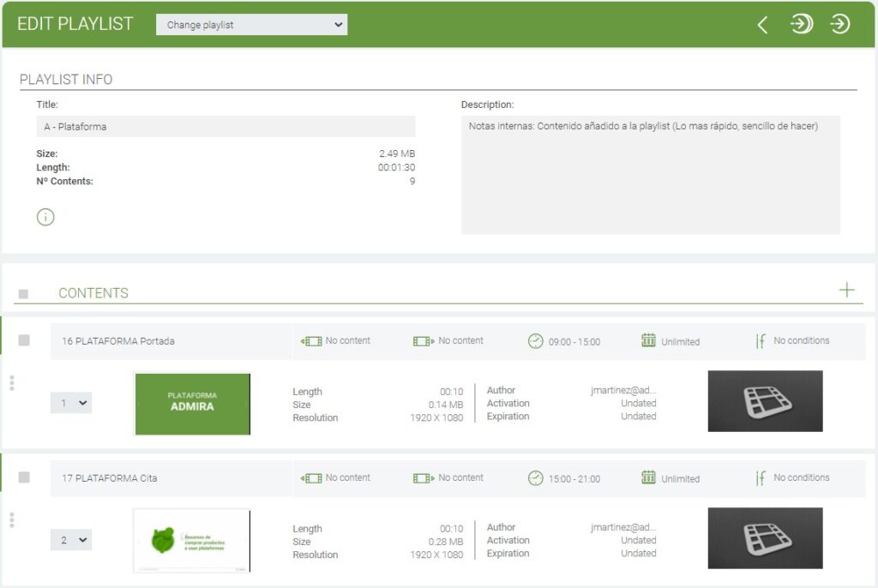This screenshot has height=588, width=878.
Task: Open the green PLATAFORMA ADMIRA thumbnail
Action: (193, 403)
